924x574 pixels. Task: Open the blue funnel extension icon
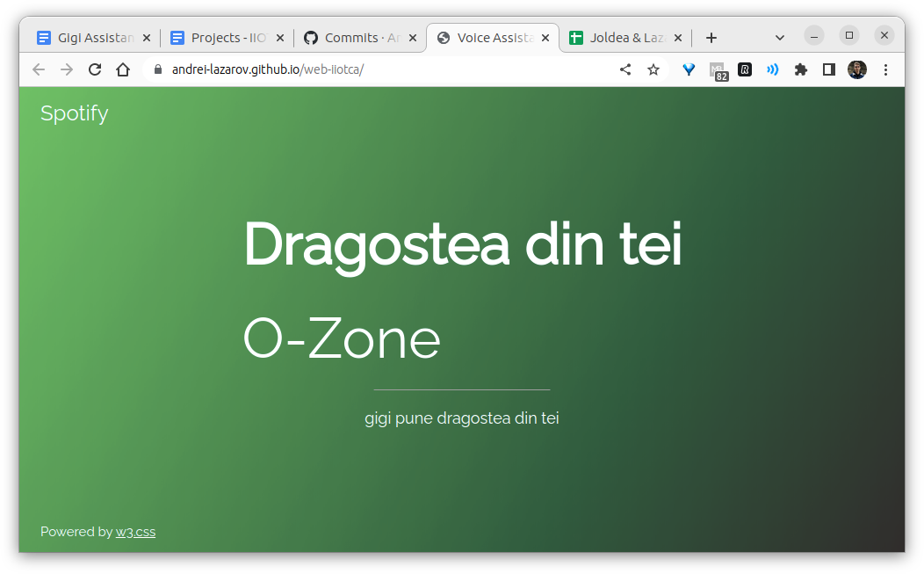click(689, 69)
